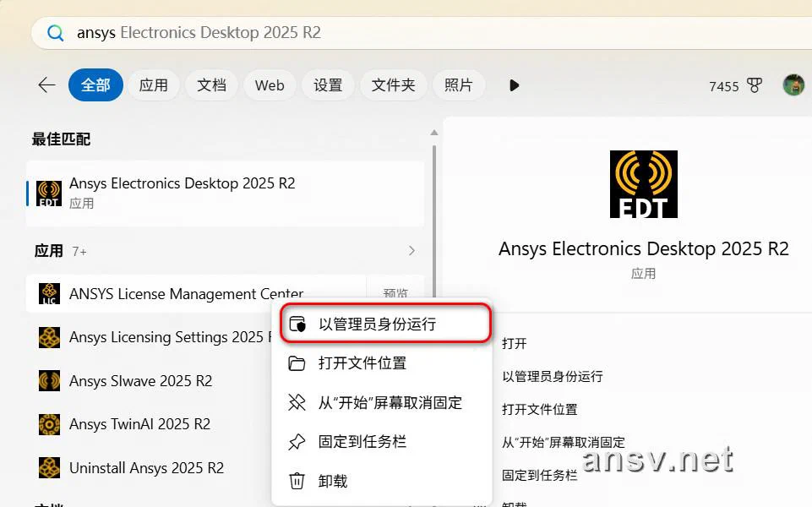The height and width of the screenshot is (507, 812).
Task: Switch to the 应用 filter tab
Action: click(x=153, y=85)
